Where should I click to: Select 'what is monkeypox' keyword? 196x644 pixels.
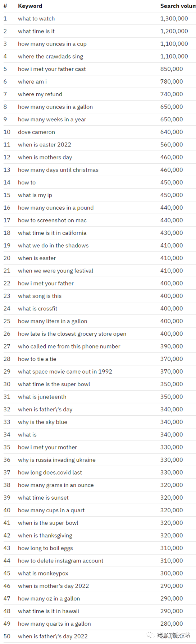(43, 573)
